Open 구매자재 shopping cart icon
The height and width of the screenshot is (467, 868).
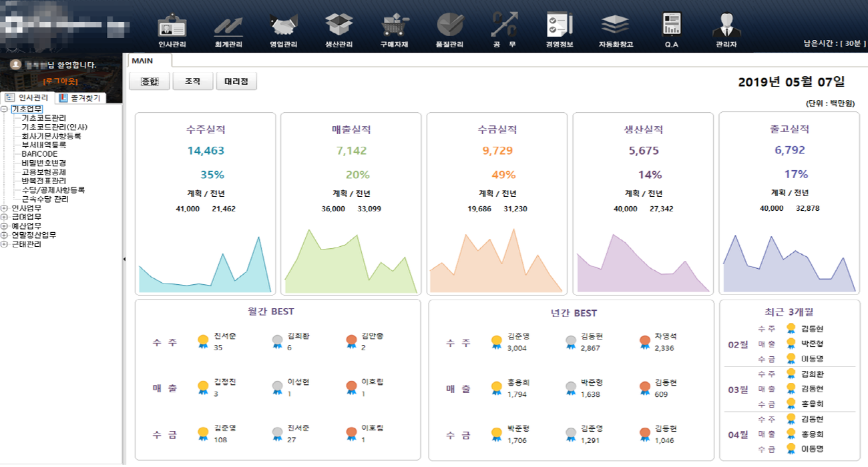[x=394, y=27]
